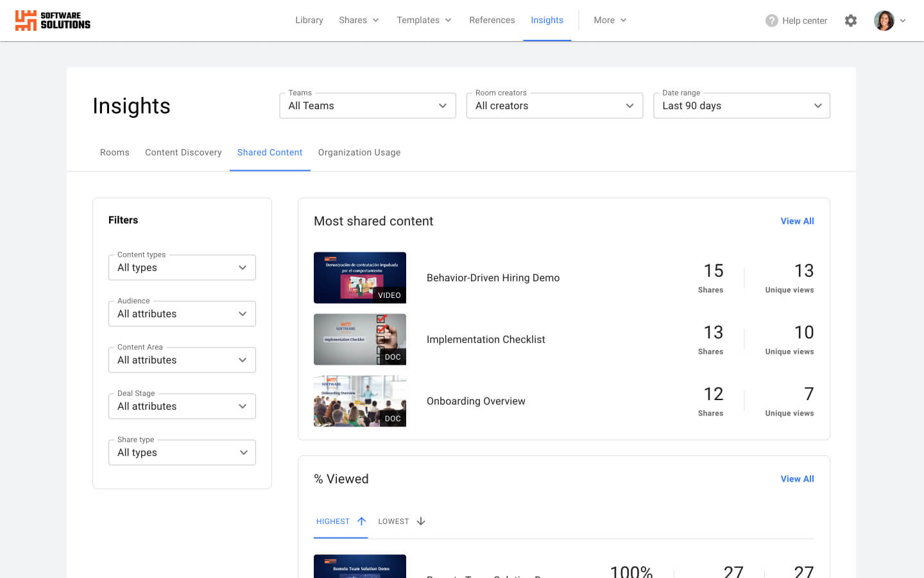Image resolution: width=924 pixels, height=578 pixels.
Task: Switch sorting to LOWEST viewed
Action: (393, 521)
